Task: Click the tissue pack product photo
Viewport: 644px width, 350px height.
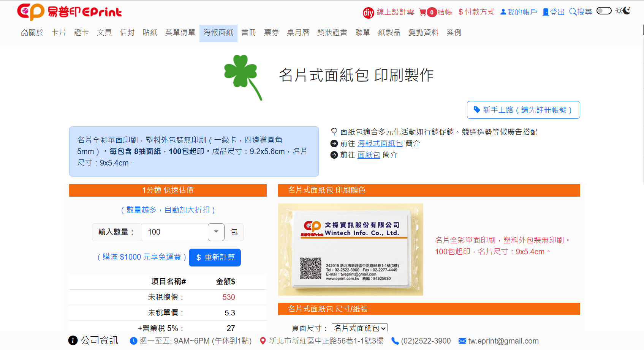Action: (350, 249)
